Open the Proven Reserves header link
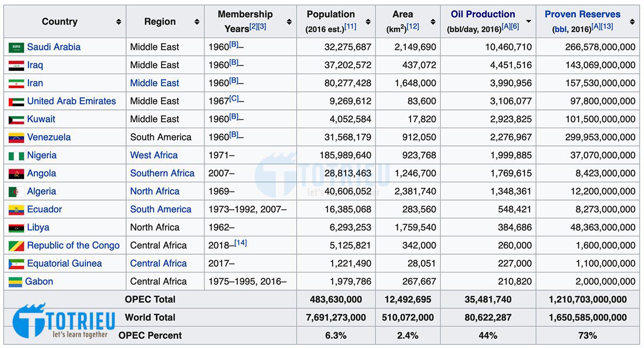Image resolution: width=644 pixels, height=348 pixels. click(x=582, y=14)
